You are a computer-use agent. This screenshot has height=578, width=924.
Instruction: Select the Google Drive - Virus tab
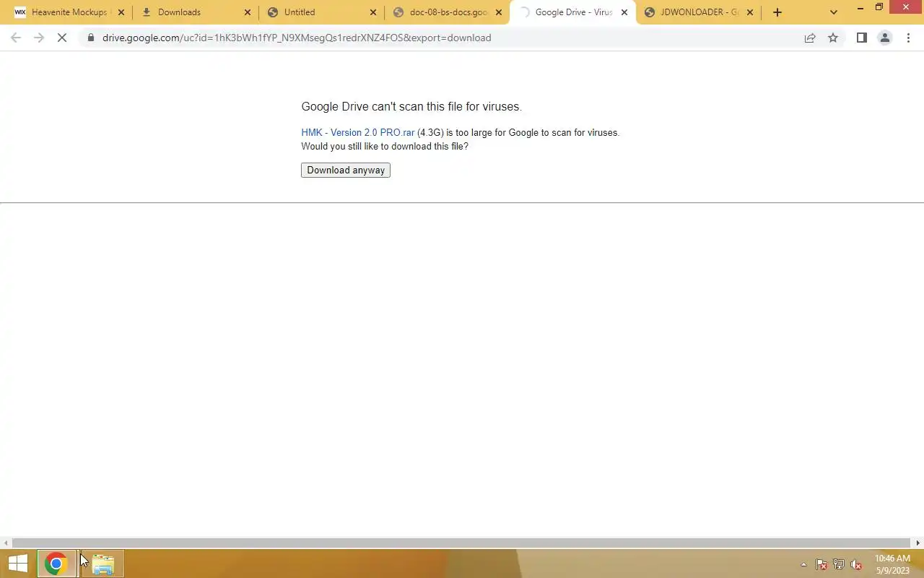pyautogui.click(x=574, y=12)
